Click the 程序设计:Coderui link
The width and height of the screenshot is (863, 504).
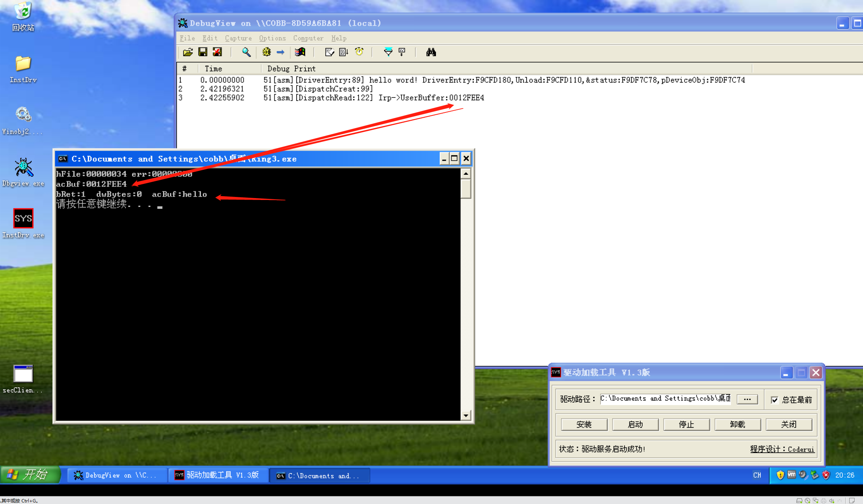tap(782, 449)
